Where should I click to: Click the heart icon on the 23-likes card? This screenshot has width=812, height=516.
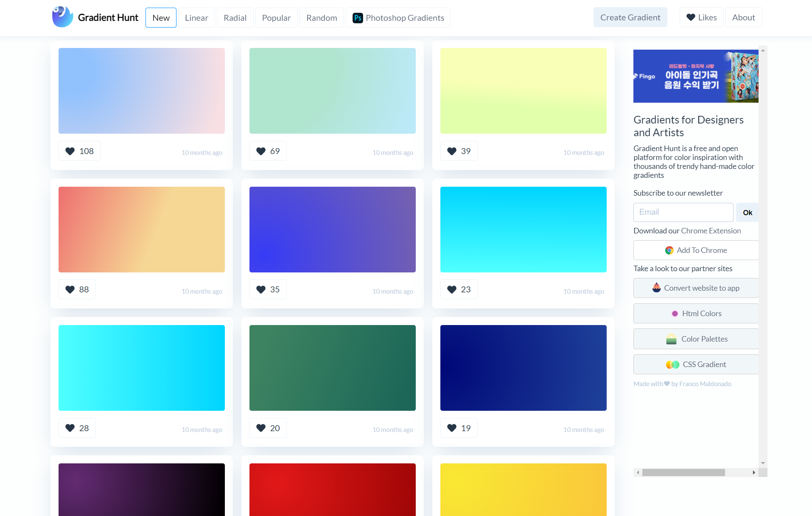pos(452,289)
